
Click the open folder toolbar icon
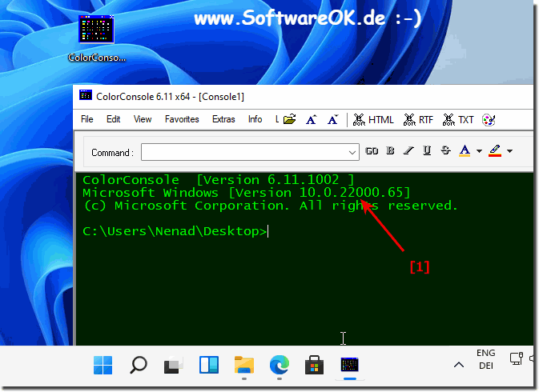coord(289,119)
